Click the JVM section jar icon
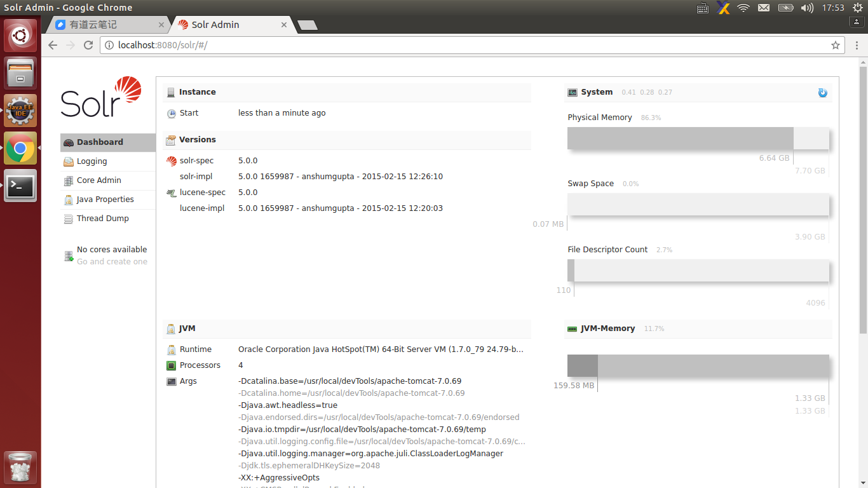This screenshot has width=868, height=488. [171, 329]
